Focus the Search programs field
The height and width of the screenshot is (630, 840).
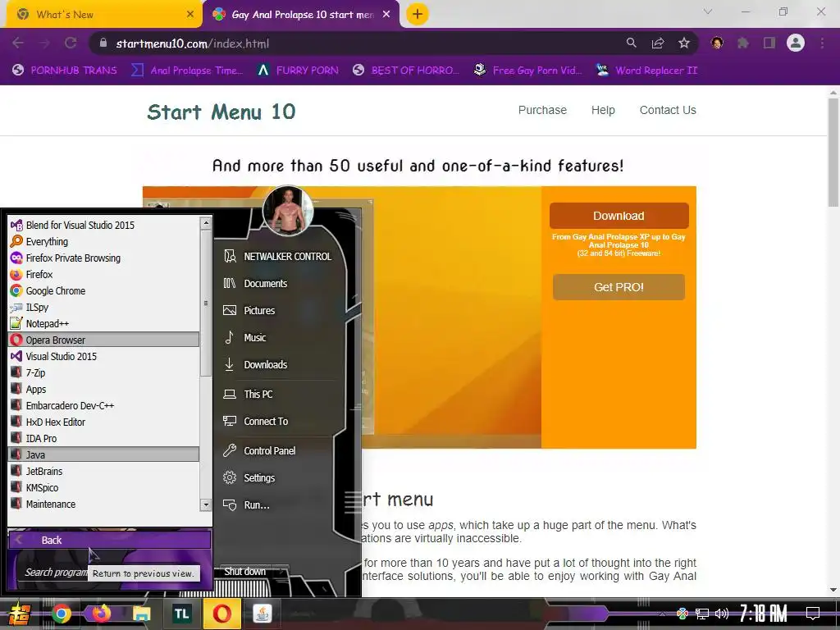click(x=57, y=572)
